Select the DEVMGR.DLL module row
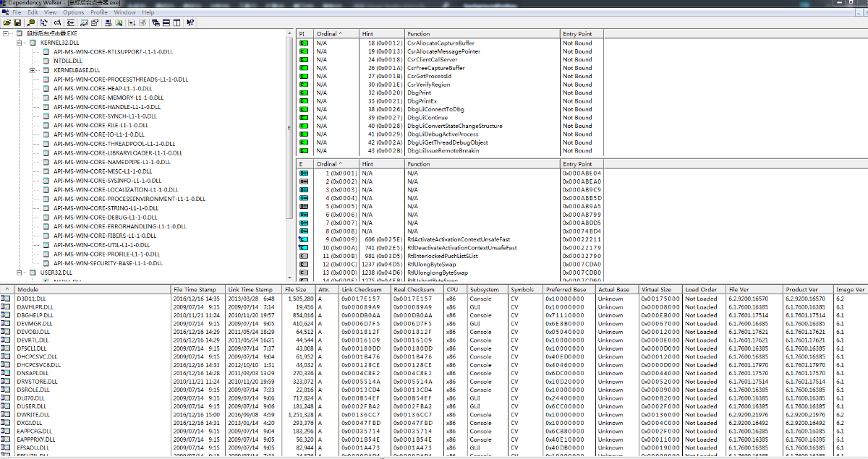Screen dimensions: 868x459 pos(434,323)
